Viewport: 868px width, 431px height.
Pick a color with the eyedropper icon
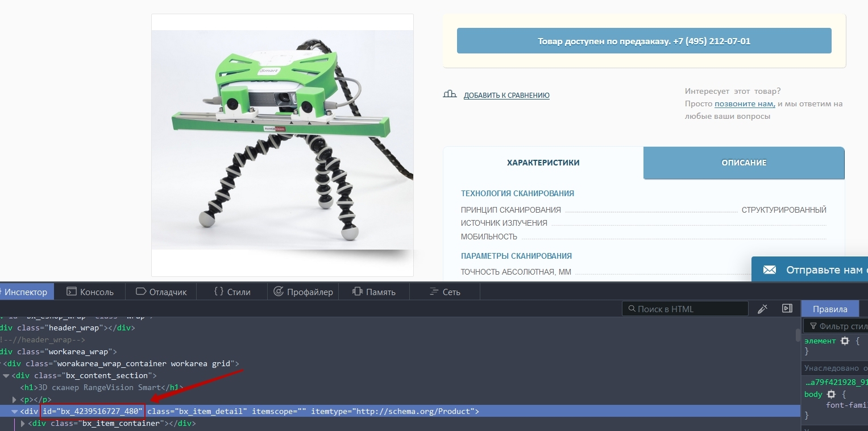(763, 309)
